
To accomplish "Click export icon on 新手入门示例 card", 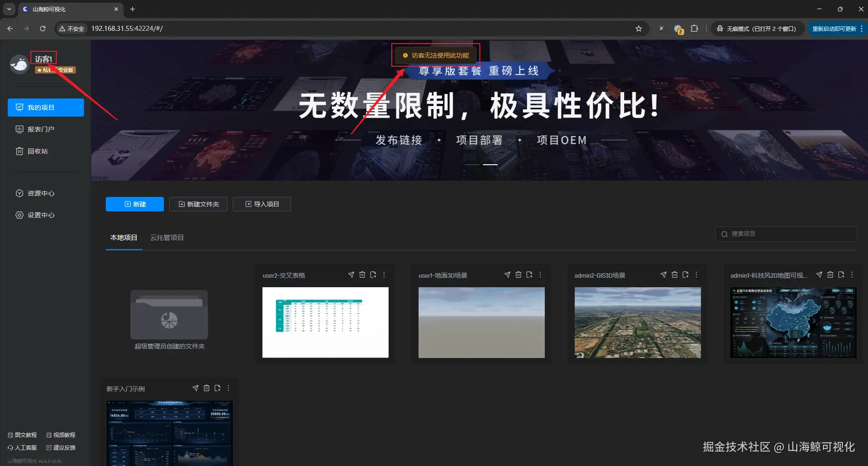I will pos(217,388).
